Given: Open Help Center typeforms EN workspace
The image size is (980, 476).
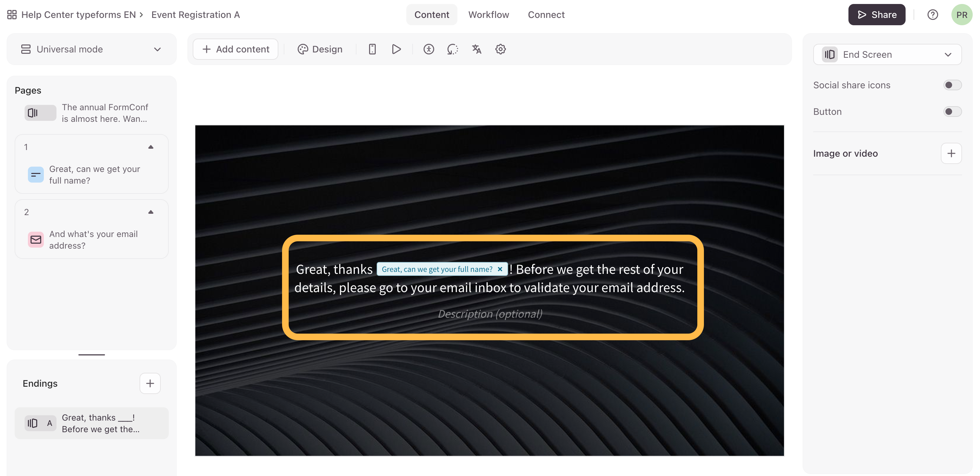Looking at the screenshot, I should point(78,15).
